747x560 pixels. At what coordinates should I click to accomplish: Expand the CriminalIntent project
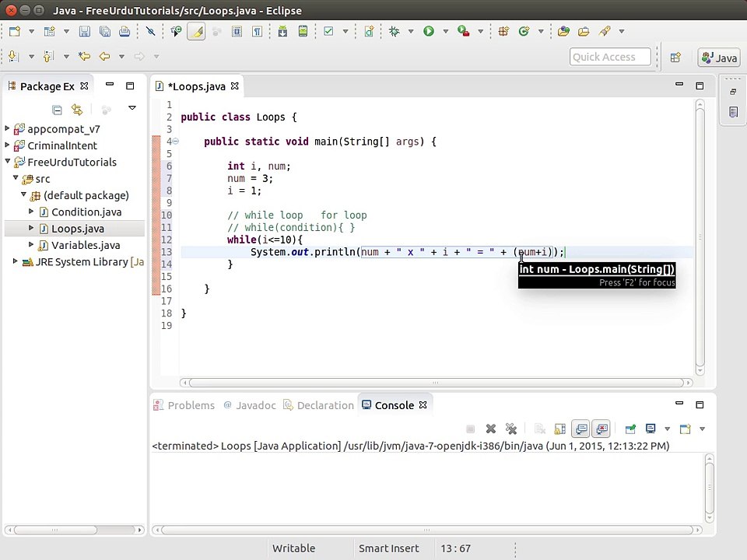tap(7, 145)
